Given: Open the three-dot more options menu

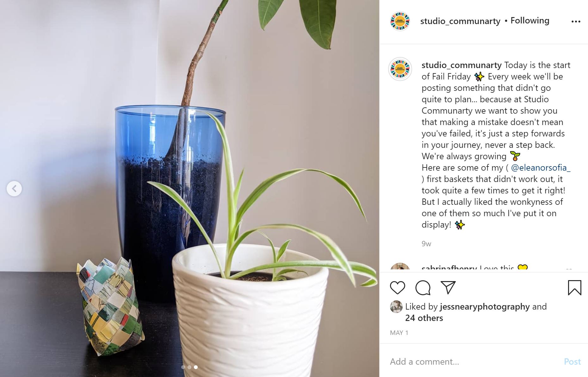Looking at the screenshot, I should [x=576, y=22].
